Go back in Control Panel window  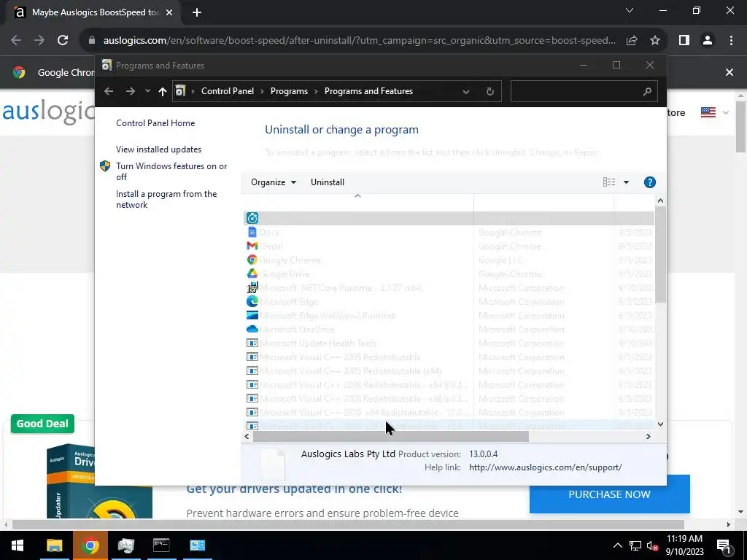point(109,91)
